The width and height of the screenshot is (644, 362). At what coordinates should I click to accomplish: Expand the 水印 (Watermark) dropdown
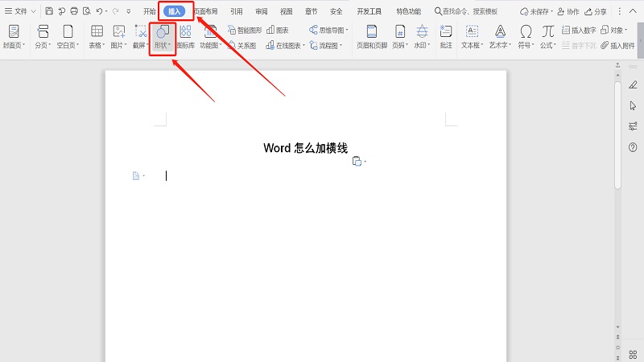tap(423, 46)
